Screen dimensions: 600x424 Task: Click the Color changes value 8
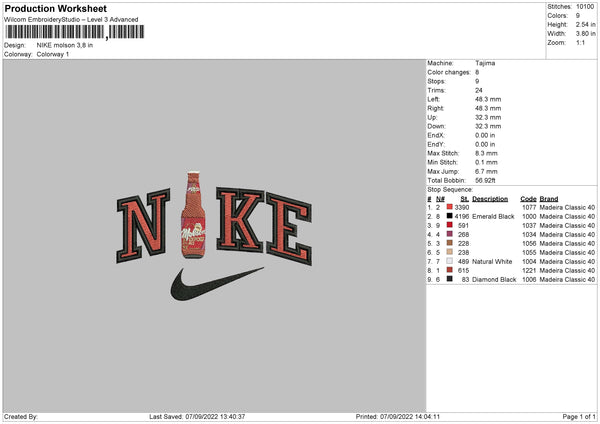click(x=477, y=72)
